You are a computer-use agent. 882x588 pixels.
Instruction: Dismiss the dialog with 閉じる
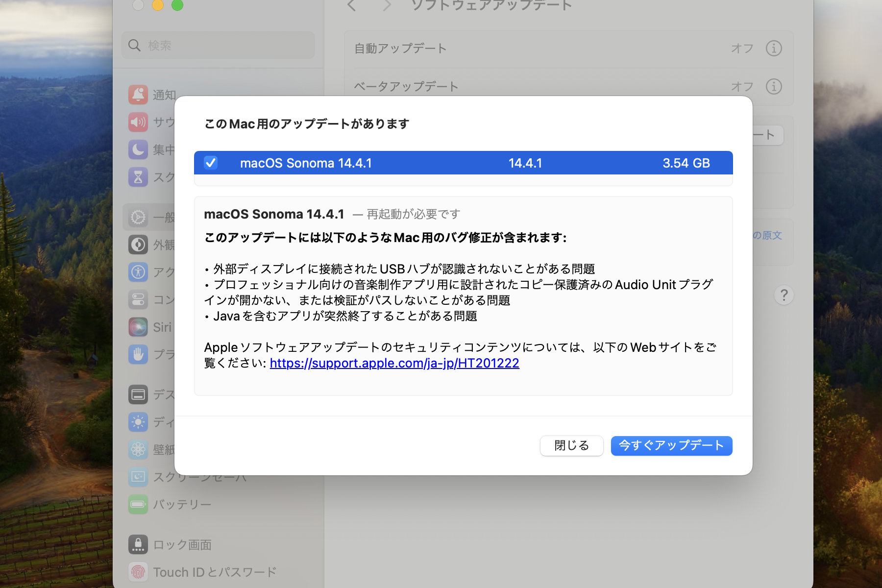[571, 445]
